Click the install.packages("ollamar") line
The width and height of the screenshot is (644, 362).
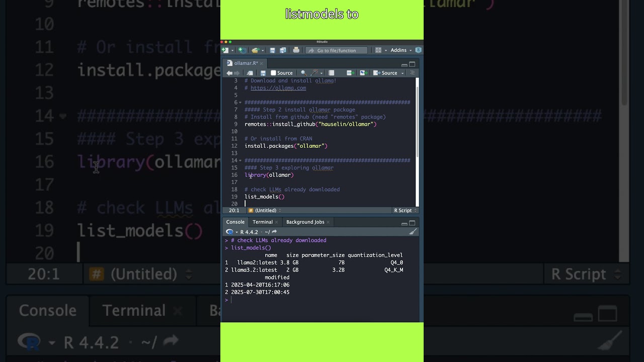click(x=286, y=146)
